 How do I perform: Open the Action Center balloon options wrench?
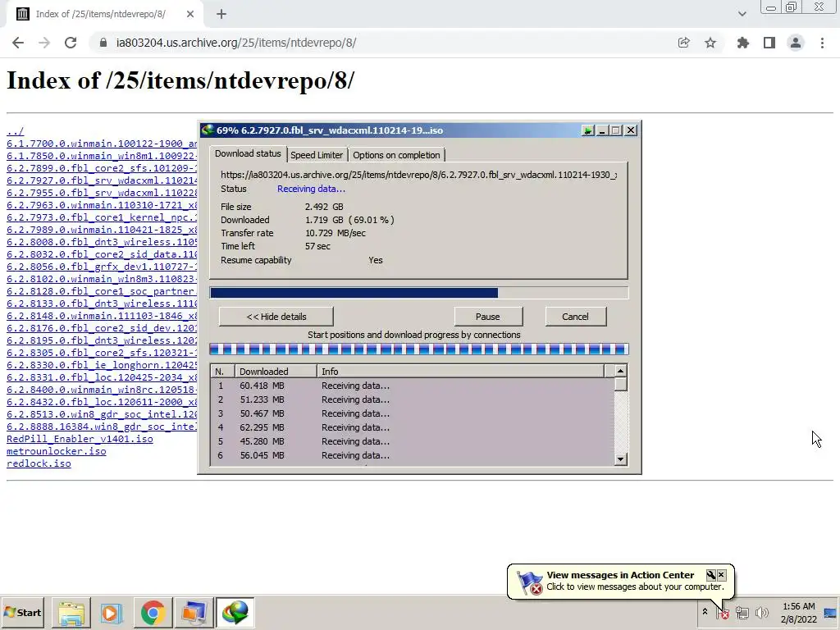[711, 575]
